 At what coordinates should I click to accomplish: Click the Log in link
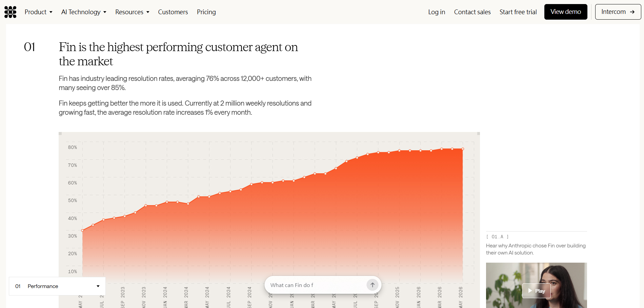tap(437, 12)
